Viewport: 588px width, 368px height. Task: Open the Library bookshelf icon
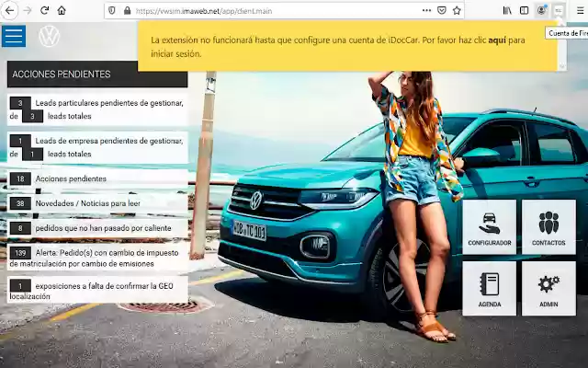click(507, 10)
